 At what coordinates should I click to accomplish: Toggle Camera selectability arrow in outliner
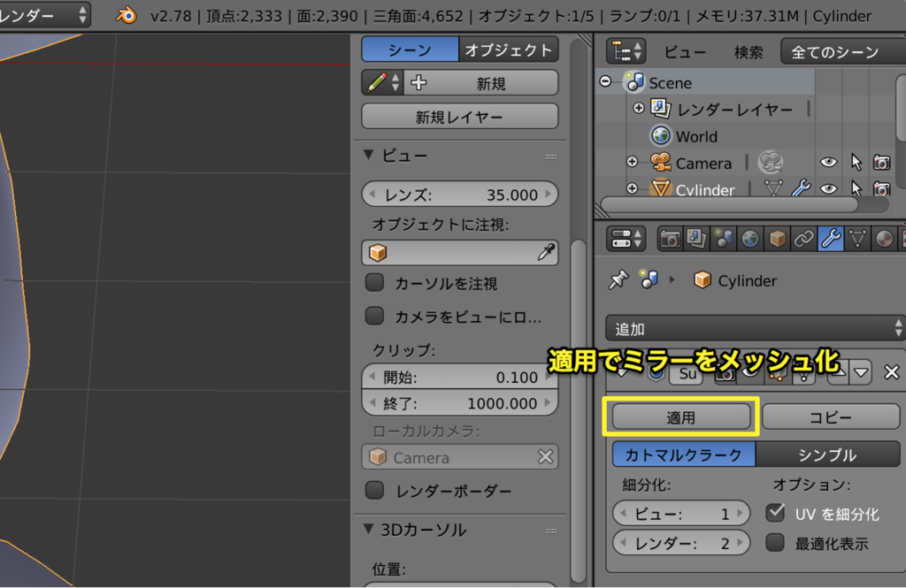(x=856, y=163)
